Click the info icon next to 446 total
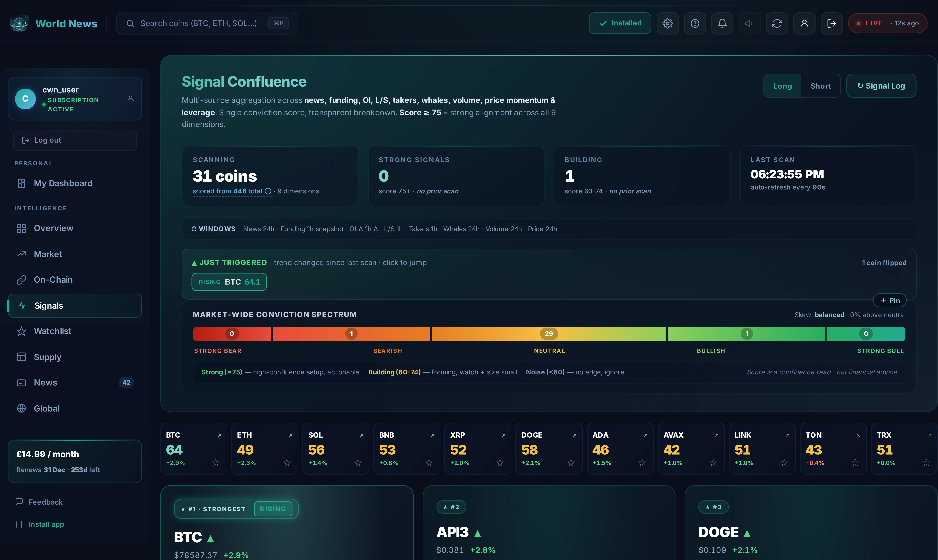 268,191
